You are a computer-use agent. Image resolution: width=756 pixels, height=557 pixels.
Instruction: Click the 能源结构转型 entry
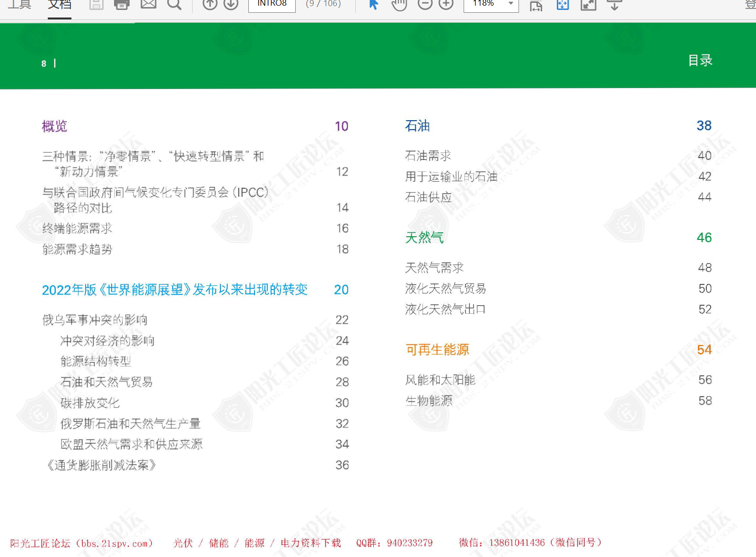[96, 362]
